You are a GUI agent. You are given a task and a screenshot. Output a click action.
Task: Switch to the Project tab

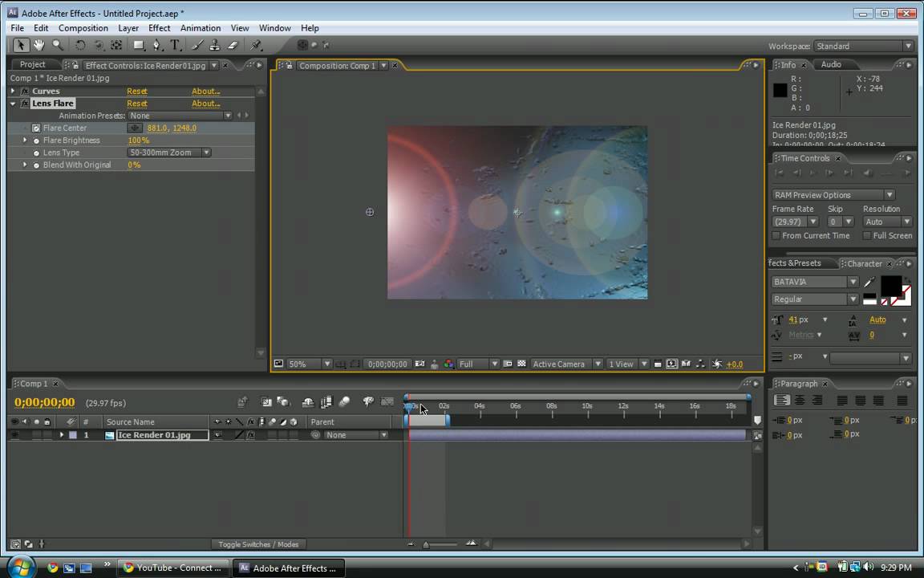point(32,64)
